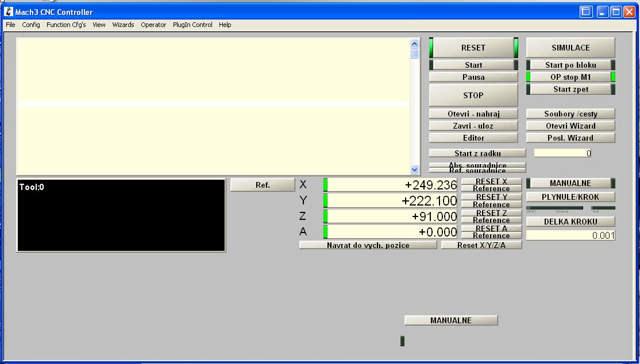
Task: Toggle the OP stop M1 option
Action: coord(570,77)
